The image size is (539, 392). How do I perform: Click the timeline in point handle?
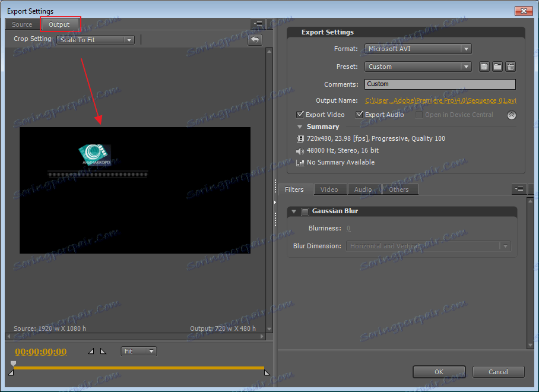(11, 372)
